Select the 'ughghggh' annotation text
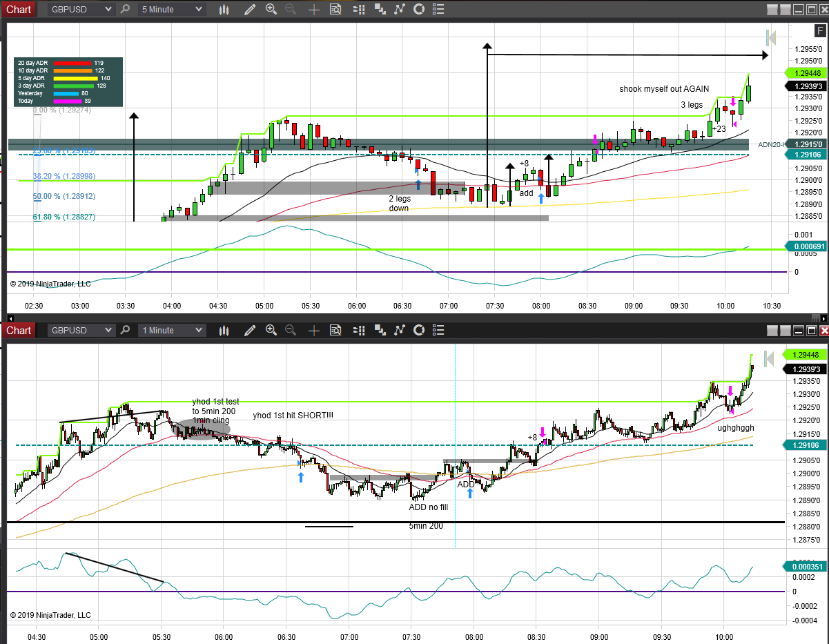The width and height of the screenshot is (829, 644). pos(736,428)
